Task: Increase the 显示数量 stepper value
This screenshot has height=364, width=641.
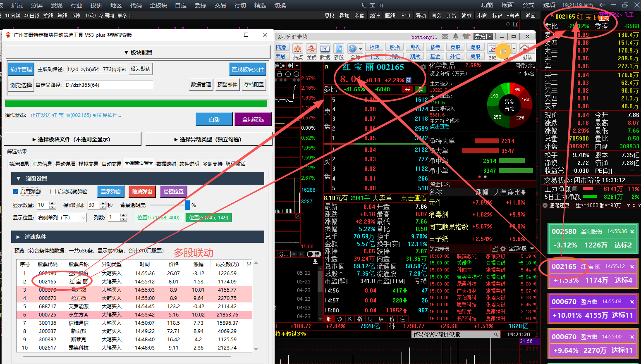Action: pos(52,203)
